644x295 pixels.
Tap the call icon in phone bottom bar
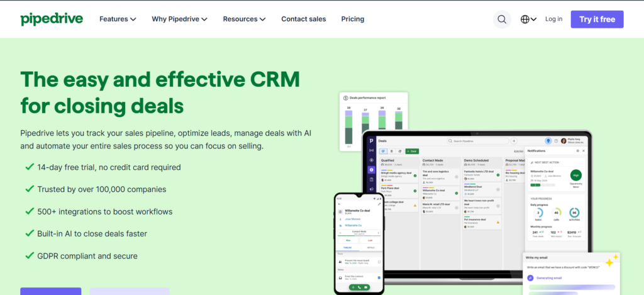click(359, 287)
